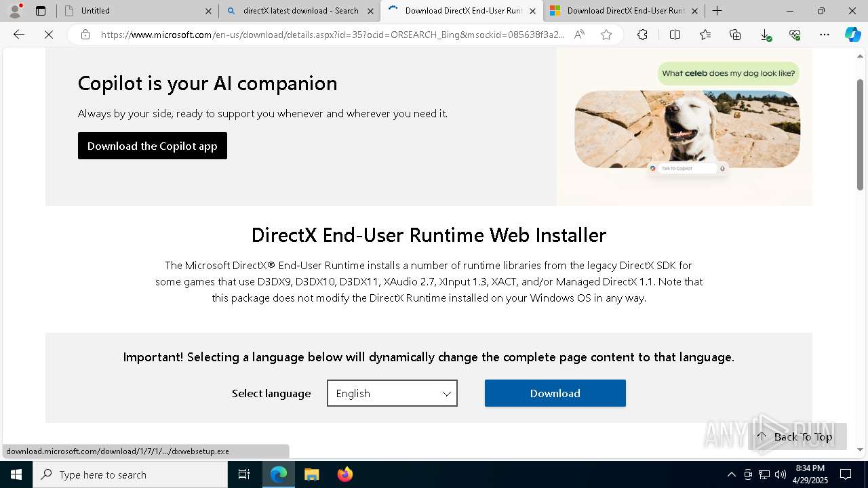This screenshot has width=868, height=488.
Task: Switch to the Untitled tab
Action: point(138,11)
